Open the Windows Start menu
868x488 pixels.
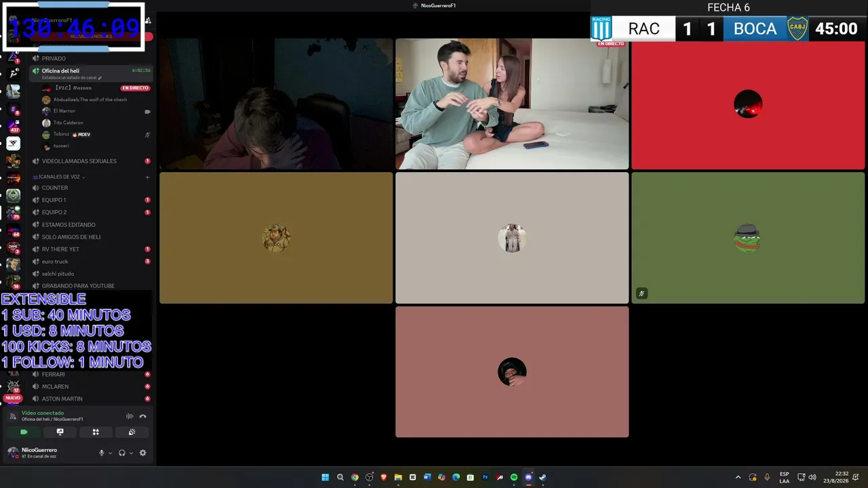pos(325,477)
